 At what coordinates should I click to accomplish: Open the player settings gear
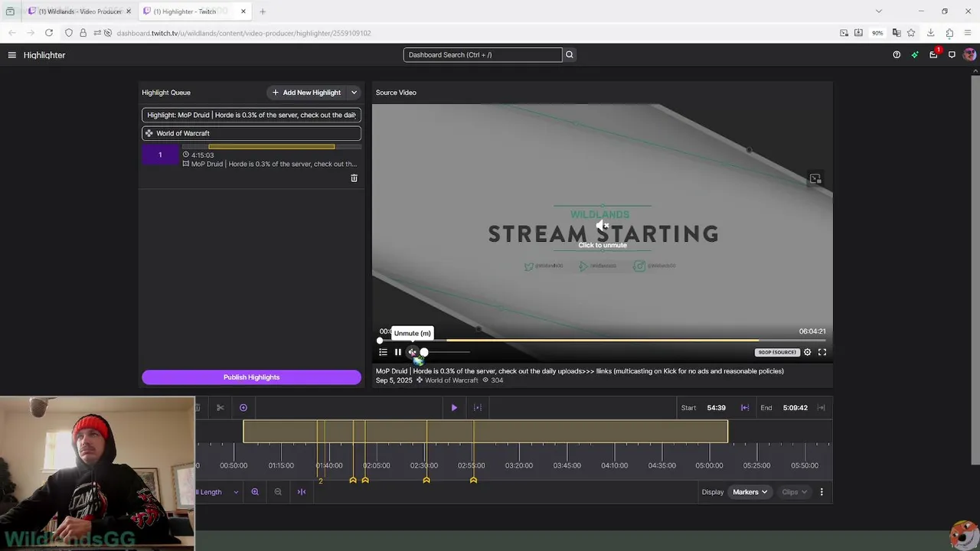[x=807, y=352]
